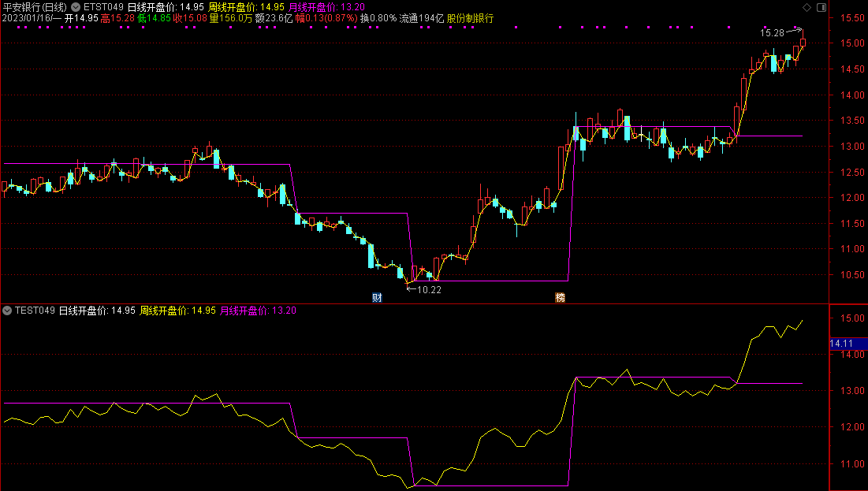This screenshot has width=868, height=491.
Task: Click the 14.11 price tag on axis
Action: 844,344
